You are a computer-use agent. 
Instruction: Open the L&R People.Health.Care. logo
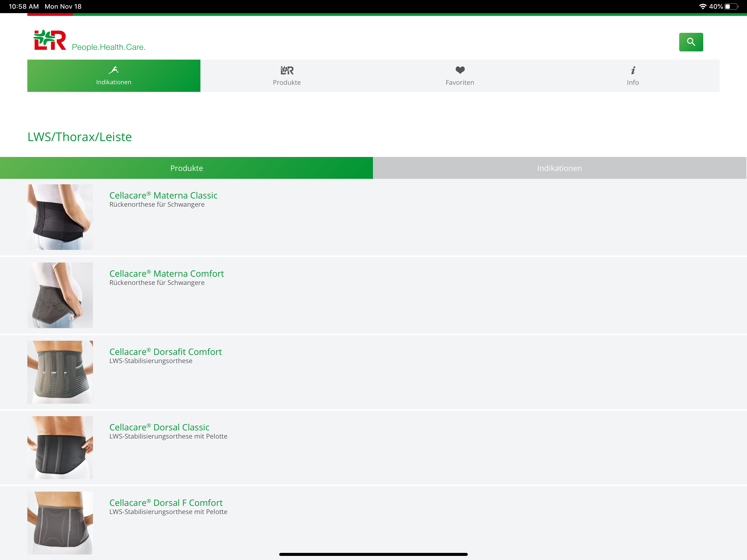click(x=89, y=40)
